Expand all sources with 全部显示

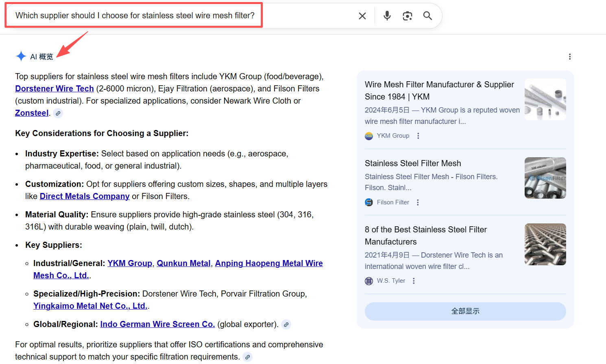click(465, 311)
